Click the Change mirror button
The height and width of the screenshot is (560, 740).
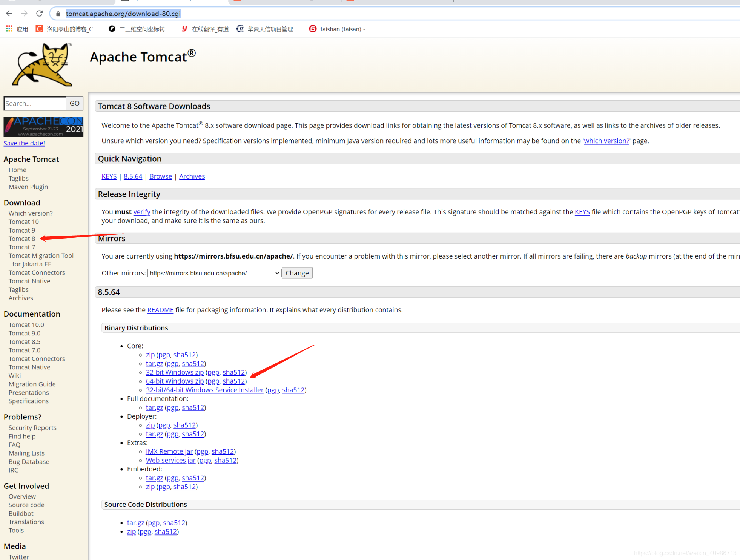coord(297,273)
